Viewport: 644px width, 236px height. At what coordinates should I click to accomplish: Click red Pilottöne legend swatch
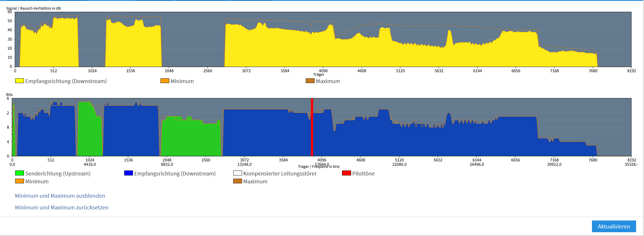[346, 173]
